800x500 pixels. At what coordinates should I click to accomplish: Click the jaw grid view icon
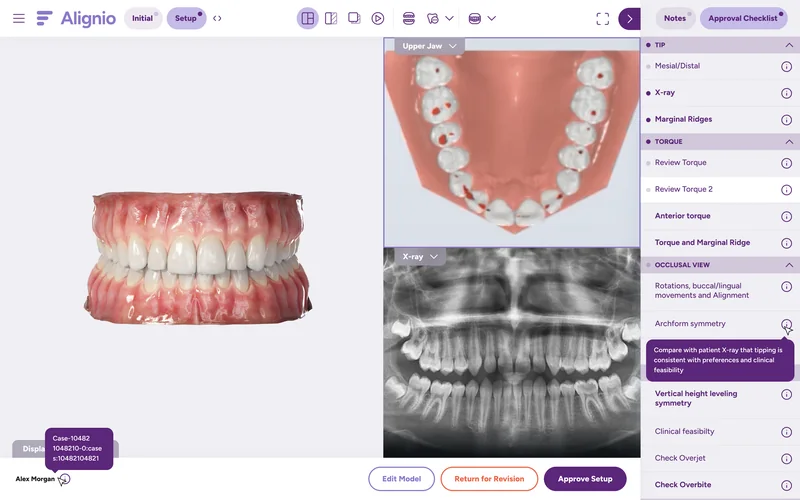pos(474,18)
